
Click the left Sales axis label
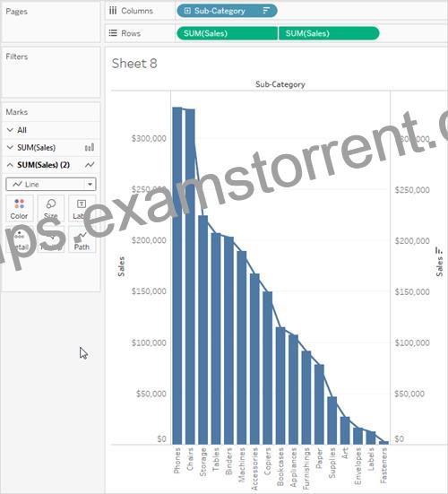(121, 266)
